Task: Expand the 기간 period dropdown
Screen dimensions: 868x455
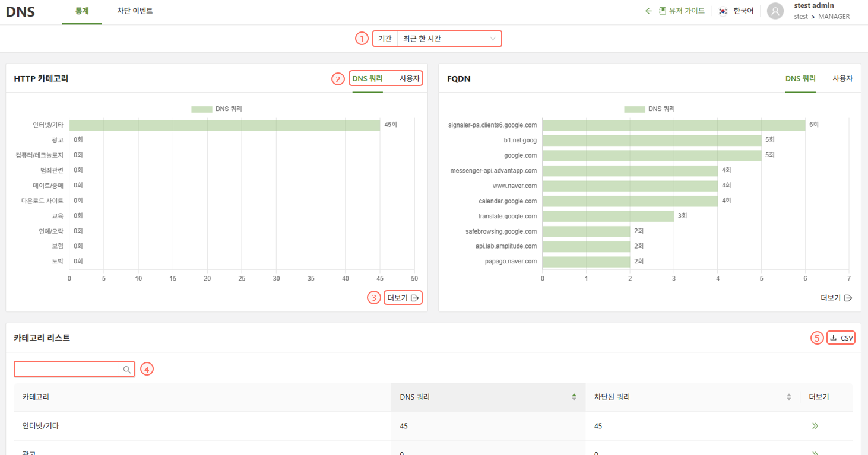Action: point(448,39)
